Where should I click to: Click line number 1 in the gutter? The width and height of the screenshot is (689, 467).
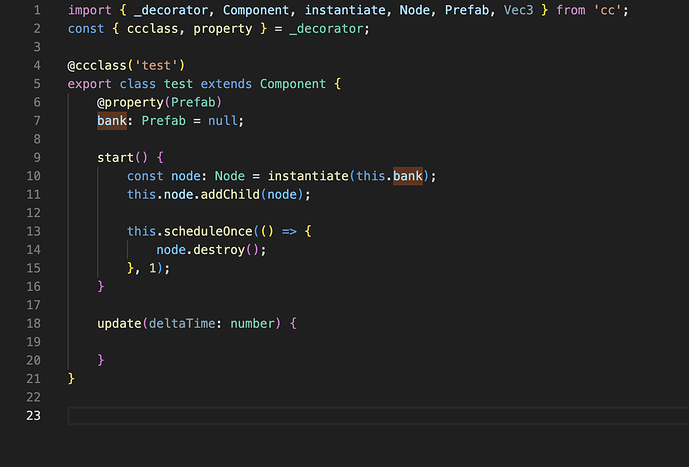click(37, 10)
